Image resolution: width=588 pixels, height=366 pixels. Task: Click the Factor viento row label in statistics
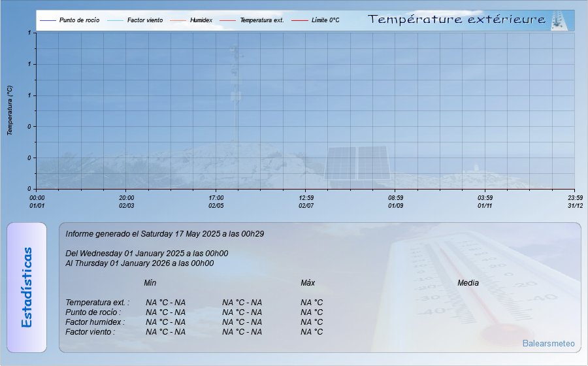[x=90, y=331]
